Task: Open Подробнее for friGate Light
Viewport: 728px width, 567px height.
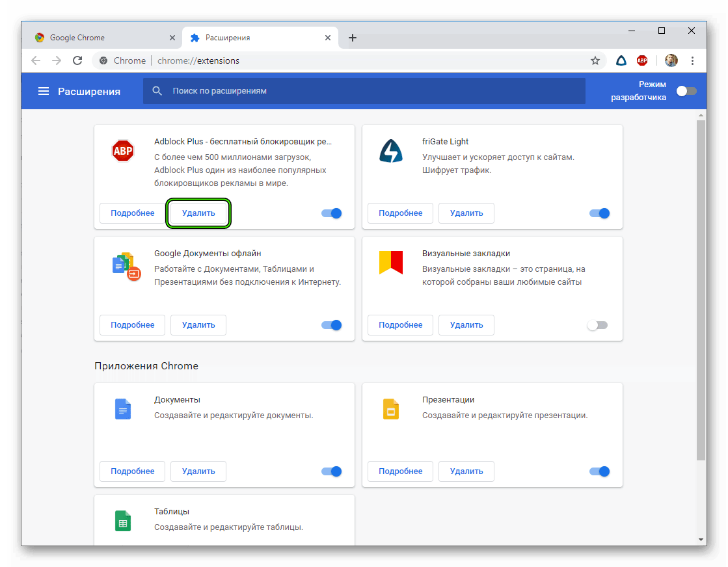Action: pyautogui.click(x=400, y=213)
